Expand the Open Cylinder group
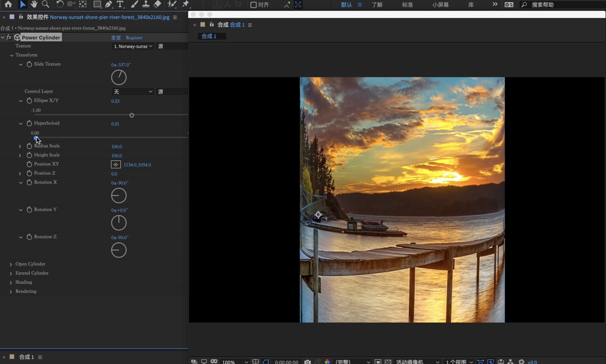 [11, 264]
